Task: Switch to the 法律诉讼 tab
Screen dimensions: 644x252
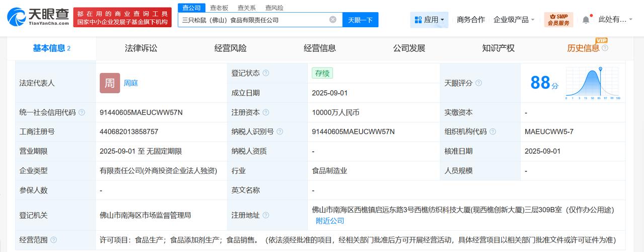Action: tap(141, 48)
